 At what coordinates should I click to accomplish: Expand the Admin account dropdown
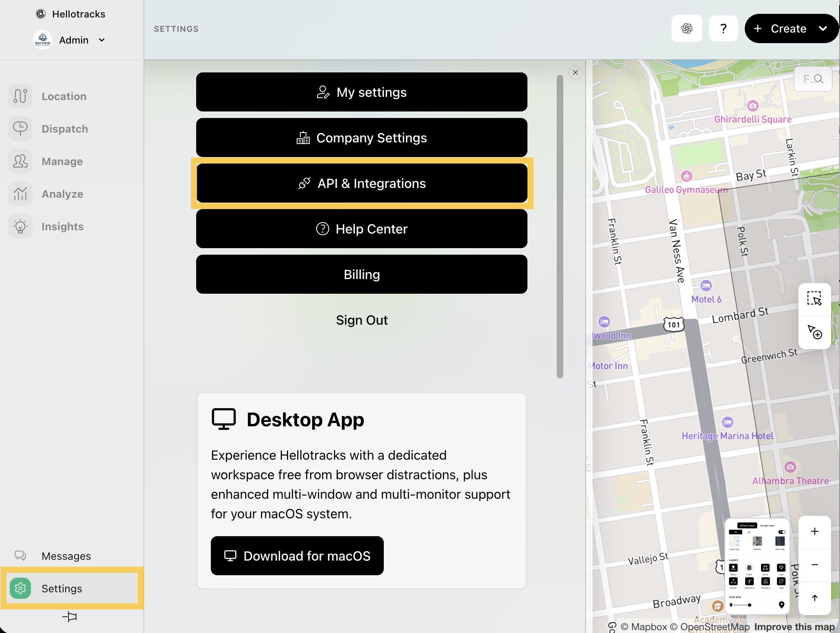(x=102, y=40)
